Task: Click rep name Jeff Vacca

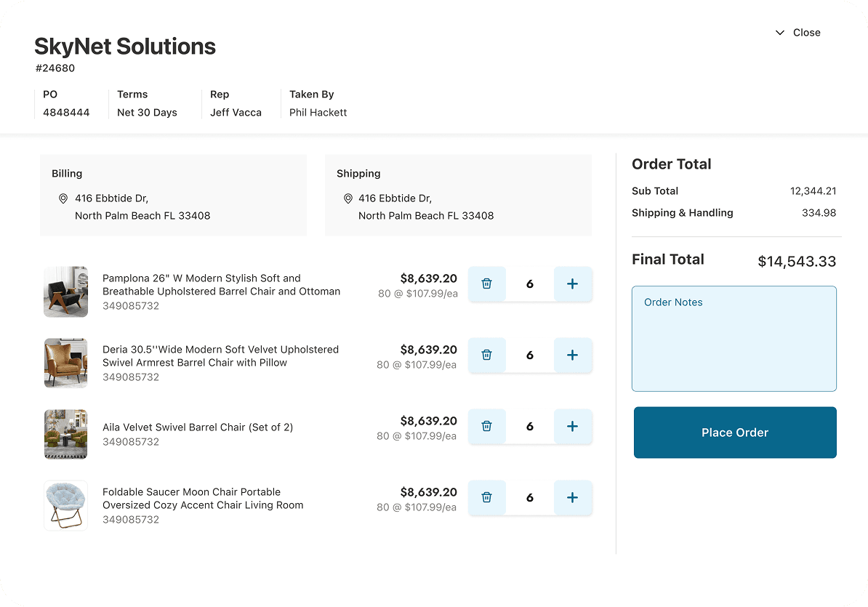Action: [236, 113]
